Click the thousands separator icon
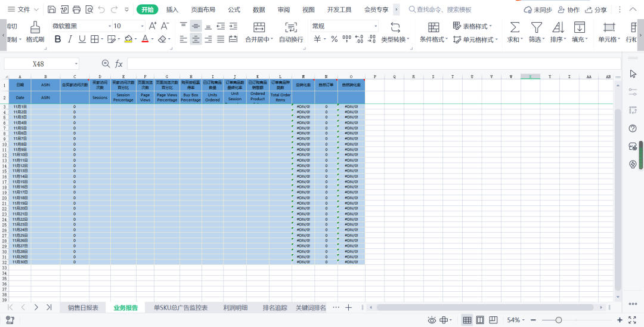The height and width of the screenshot is (327, 644). [346, 39]
